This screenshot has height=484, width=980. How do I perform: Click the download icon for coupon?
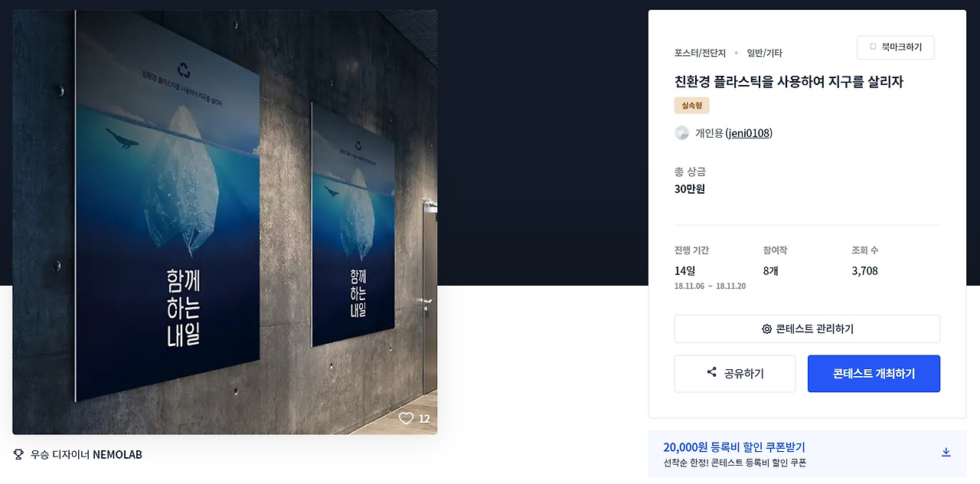[946, 452]
